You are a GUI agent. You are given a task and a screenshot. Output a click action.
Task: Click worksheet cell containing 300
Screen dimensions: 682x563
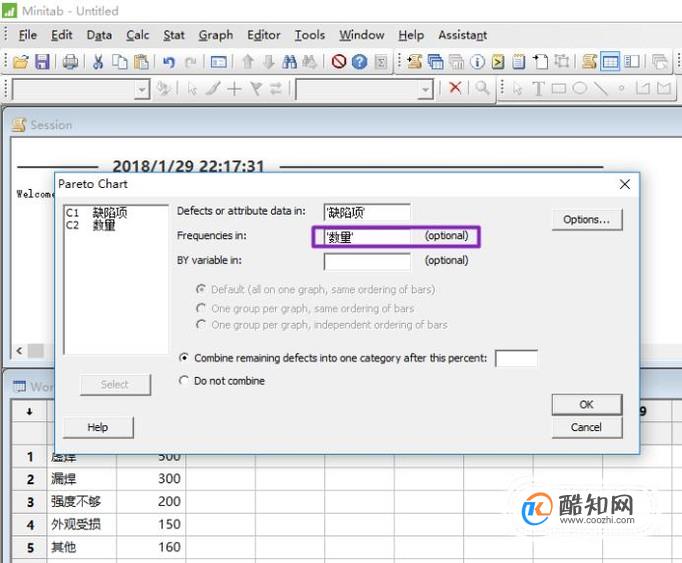pyautogui.click(x=151, y=479)
